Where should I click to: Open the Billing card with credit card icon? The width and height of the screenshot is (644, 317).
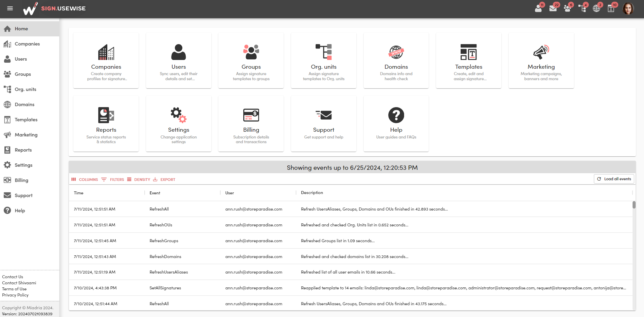pos(251,124)
